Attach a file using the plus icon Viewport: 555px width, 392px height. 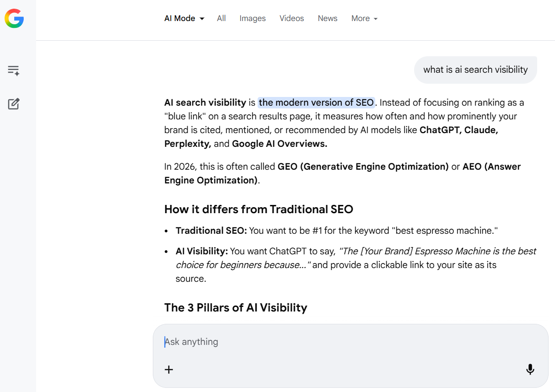[x=169, y=370]
